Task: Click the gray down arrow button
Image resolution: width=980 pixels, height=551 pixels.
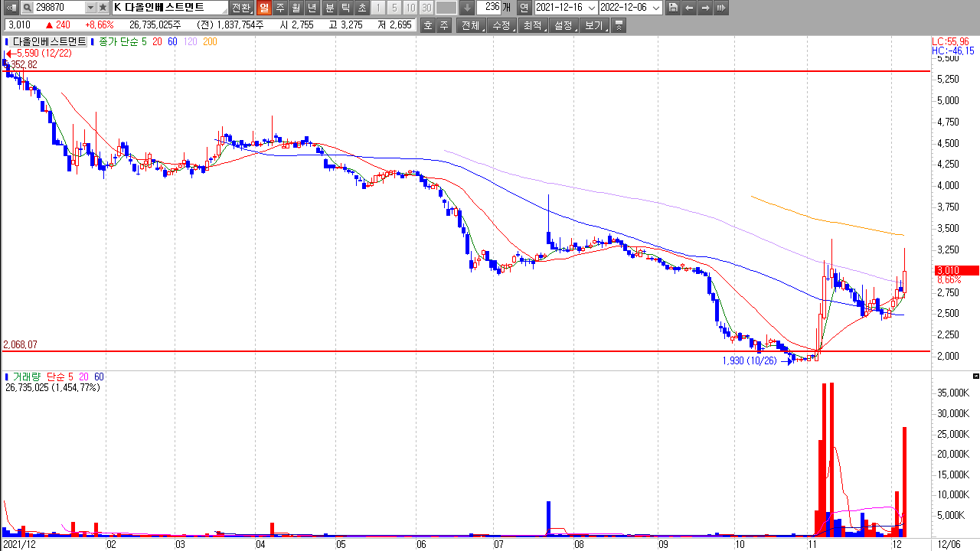Action: [x=466, y=8]
